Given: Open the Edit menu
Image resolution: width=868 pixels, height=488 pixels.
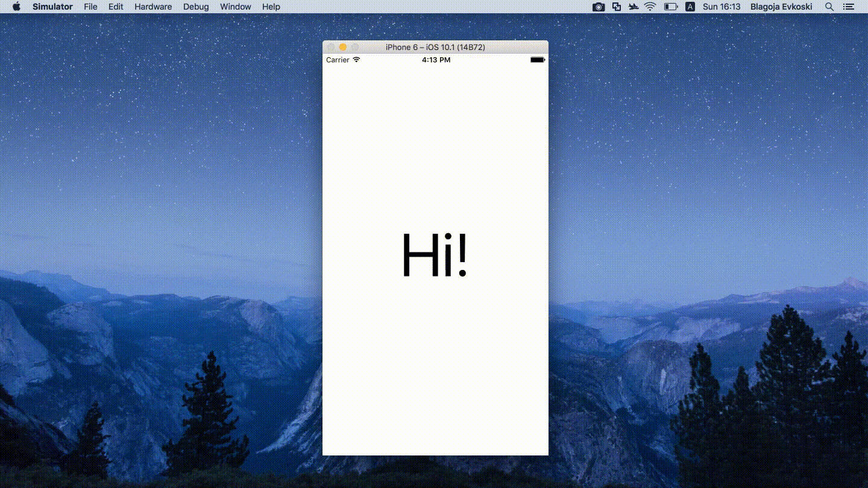Looking at the screenshot, I should (116, 7).
